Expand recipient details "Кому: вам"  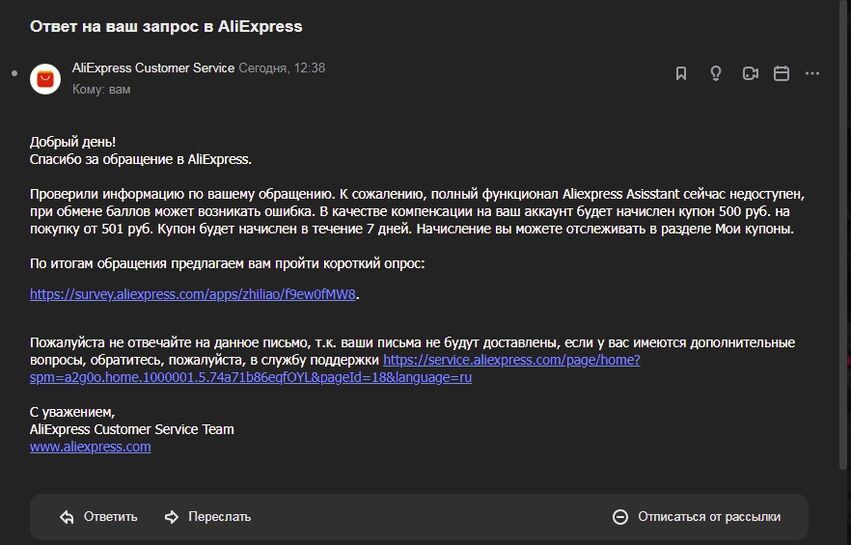(x=101, y=89)
